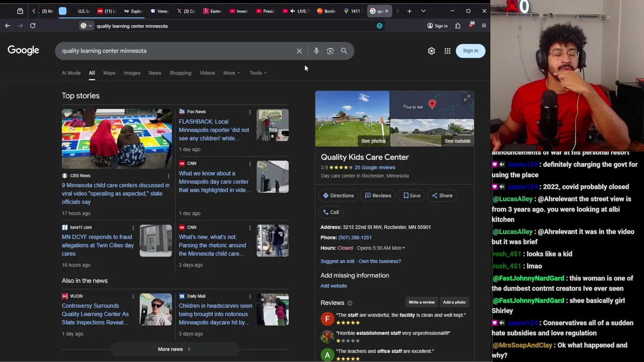Viewport: 644px width, 362px height.
Task: Click the blue Google Sign in button
Action: (x=470, y=51)
